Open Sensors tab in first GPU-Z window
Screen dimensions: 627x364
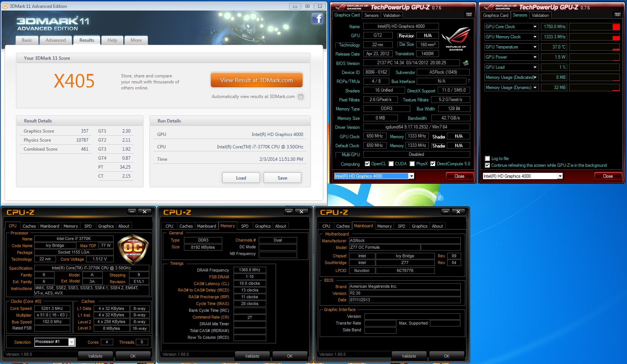[371, 15]
